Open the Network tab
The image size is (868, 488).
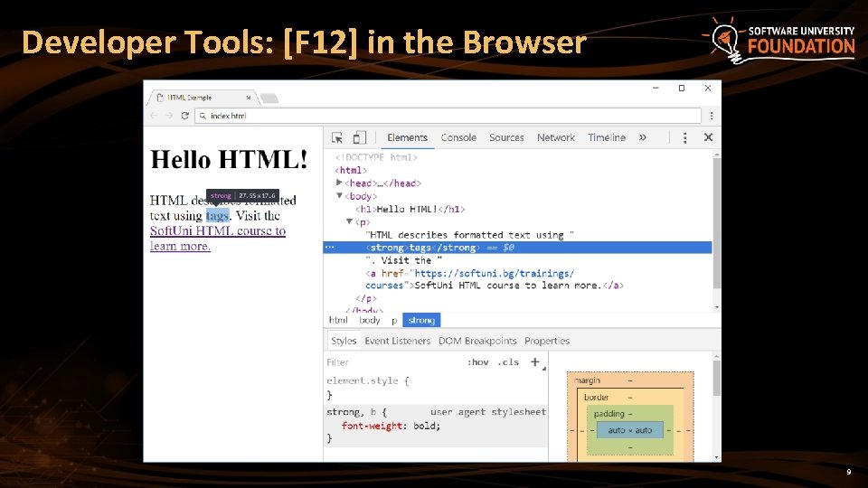[556, 137]
